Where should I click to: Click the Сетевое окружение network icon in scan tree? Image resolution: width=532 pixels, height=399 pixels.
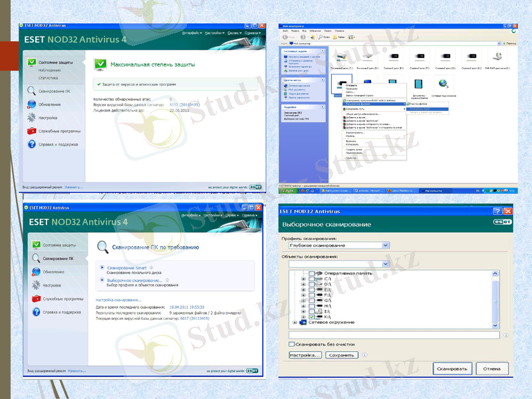point(303,323)
